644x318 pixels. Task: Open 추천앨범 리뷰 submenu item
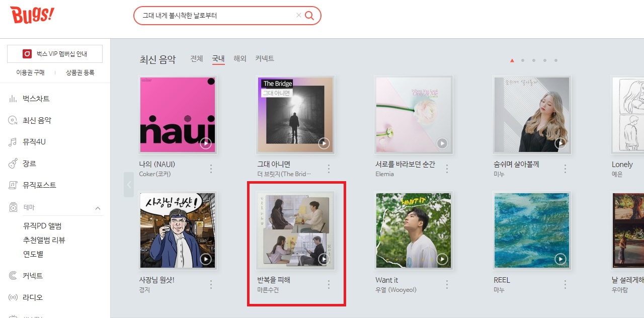tap(44, 240)
